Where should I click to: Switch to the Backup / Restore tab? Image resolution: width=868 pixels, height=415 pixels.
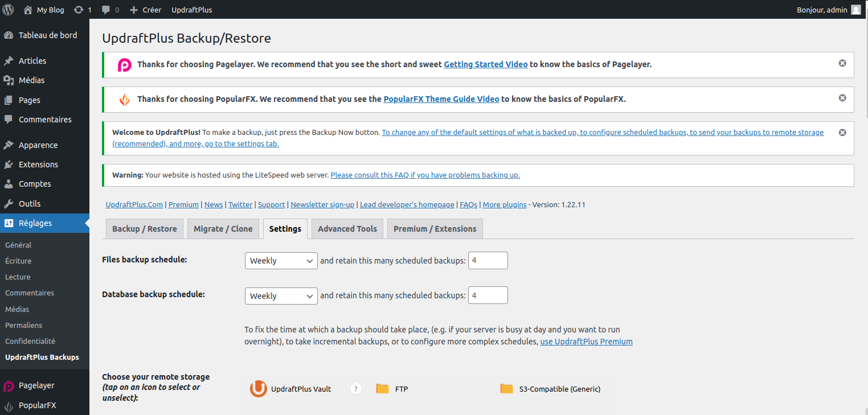pyautogui.click(x=145, y=229)
